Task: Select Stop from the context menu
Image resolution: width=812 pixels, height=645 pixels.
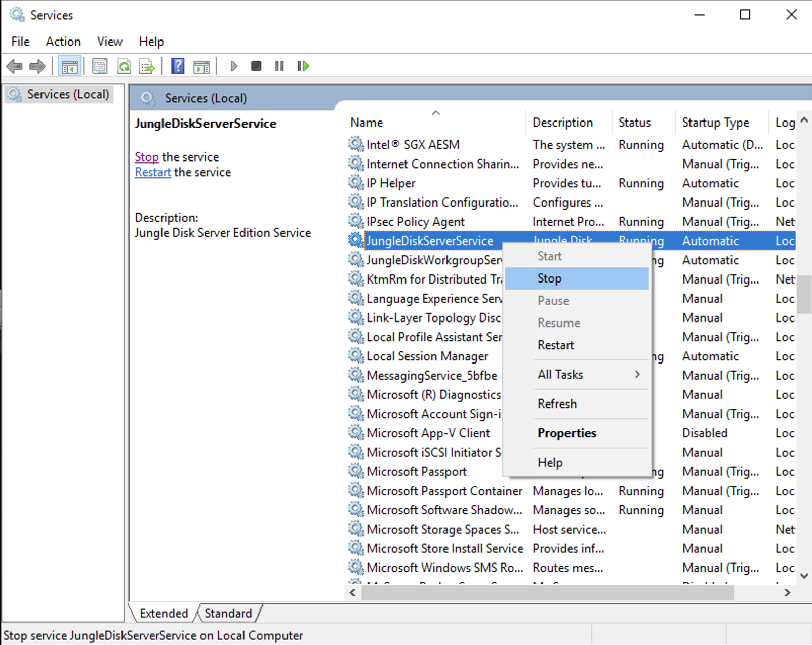Action: [549, 278]
